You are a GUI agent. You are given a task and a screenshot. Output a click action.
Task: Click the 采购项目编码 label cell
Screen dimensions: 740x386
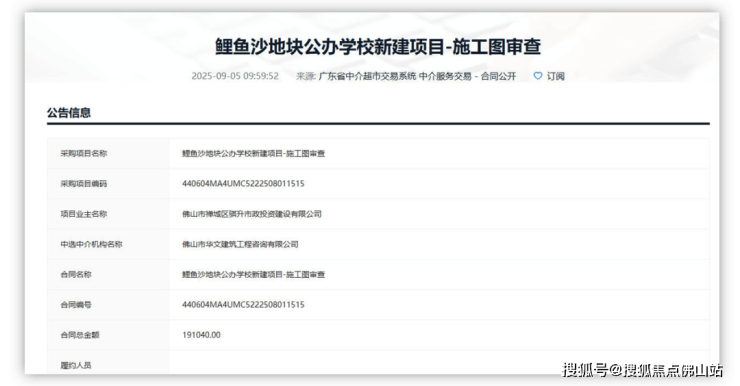tap(108, 184)
